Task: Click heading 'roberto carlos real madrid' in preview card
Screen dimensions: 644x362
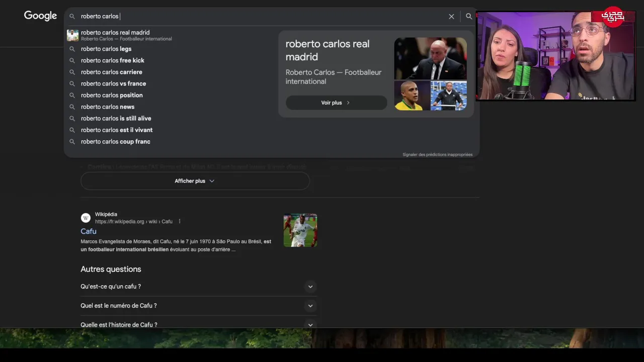Action: tap(328, 50)
